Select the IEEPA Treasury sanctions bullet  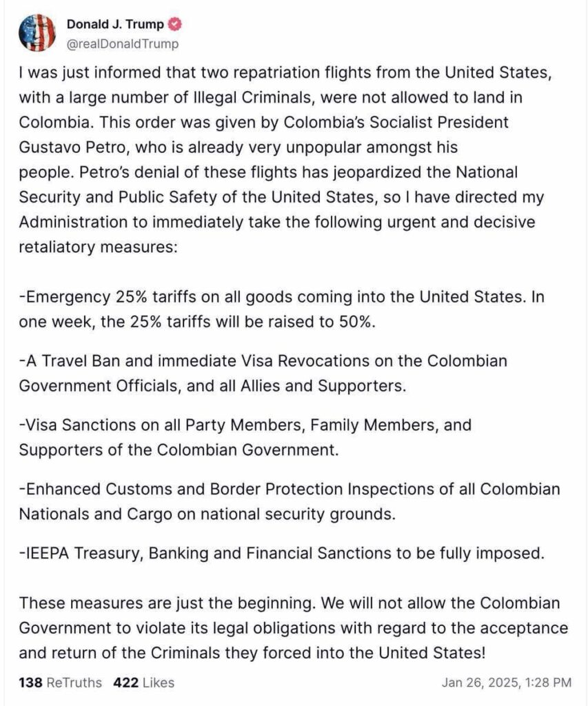[282, 554]
